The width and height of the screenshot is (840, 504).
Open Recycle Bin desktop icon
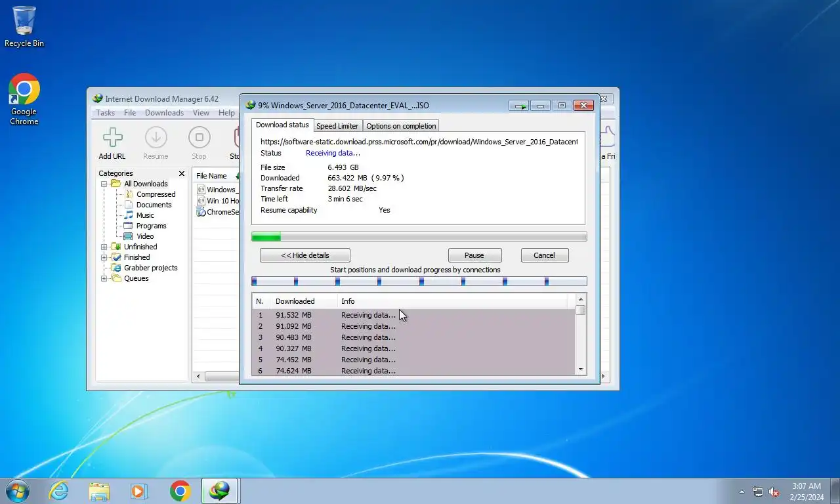tap(24, 27)
